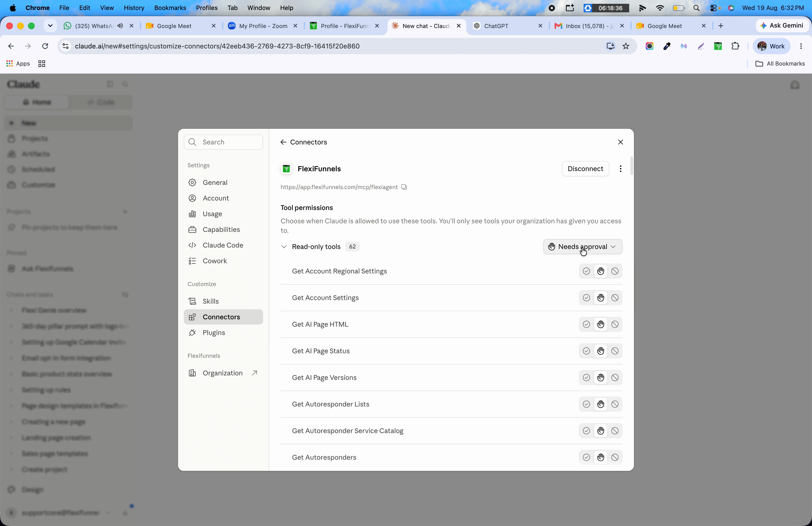Disconnect the FlexiFunnels connector
Viewport: 812px width, 526px height.
585,169
